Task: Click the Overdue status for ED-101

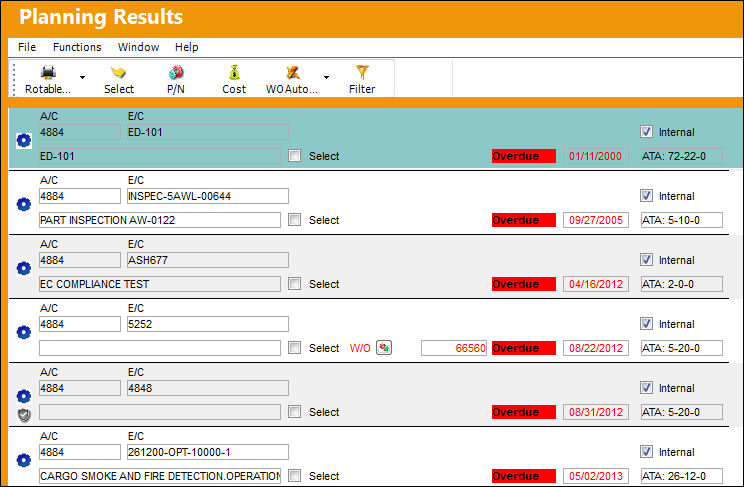Action: pos(524,156)
